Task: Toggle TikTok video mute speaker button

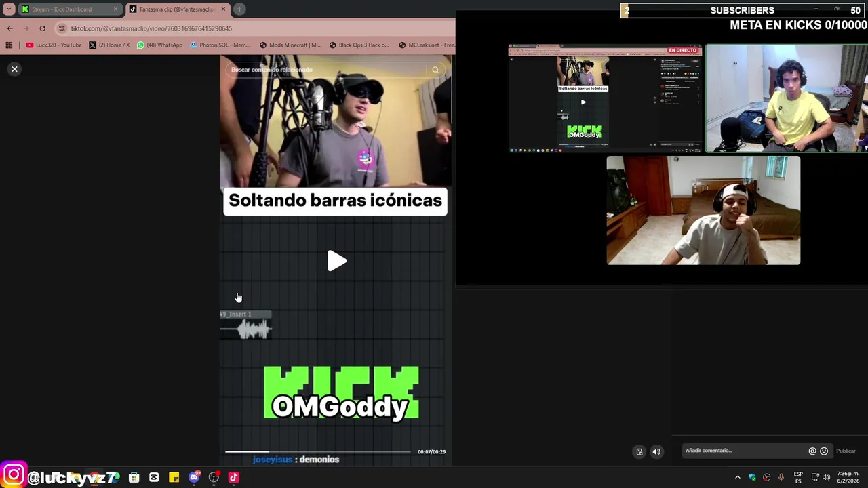Action: [x=656, y=451]
